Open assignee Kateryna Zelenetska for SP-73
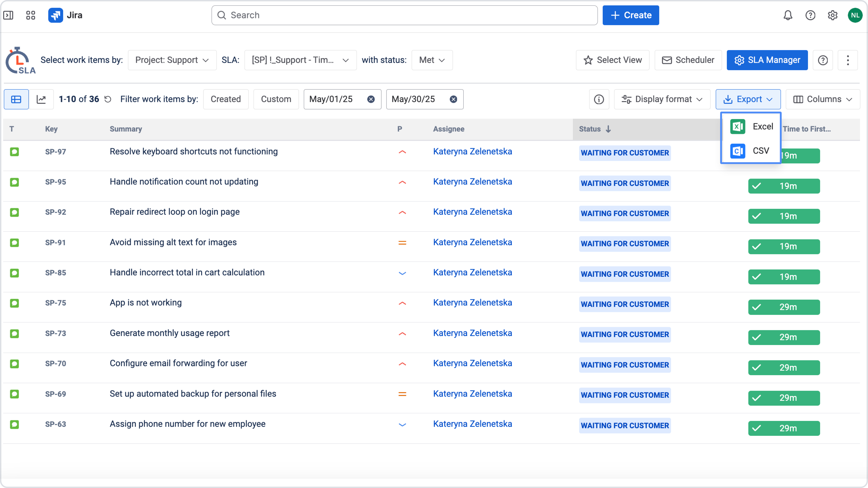Screen dimensions: 868x488 click(x=472, y=333)
